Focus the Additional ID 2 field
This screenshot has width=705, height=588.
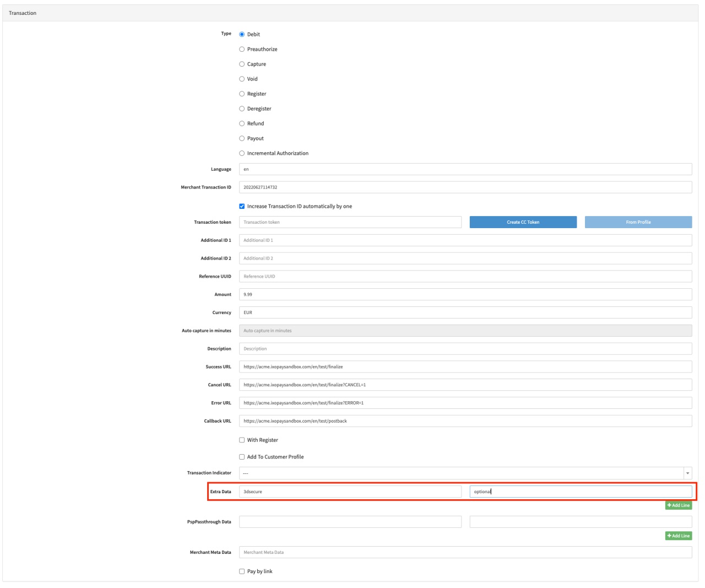(465, 258)
